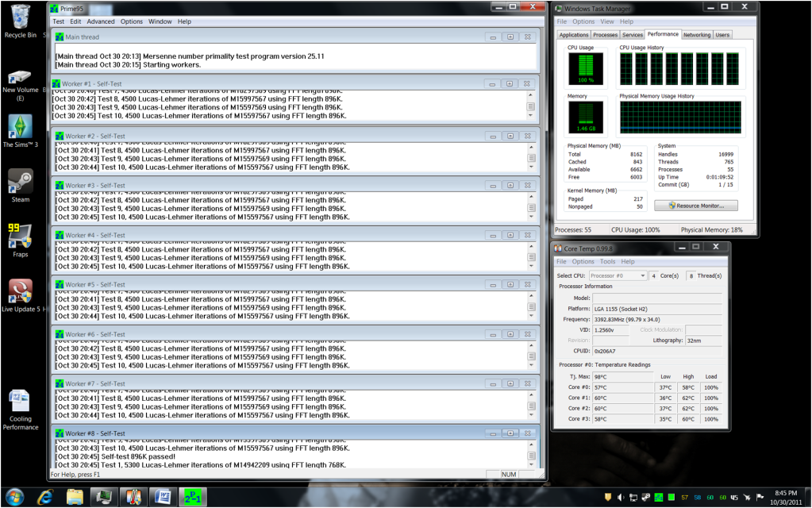Image resolution: width=812 pixels, height=508 pixels.
Task: Click the Prime95 taskbar button
Action: tap(193, 497)
